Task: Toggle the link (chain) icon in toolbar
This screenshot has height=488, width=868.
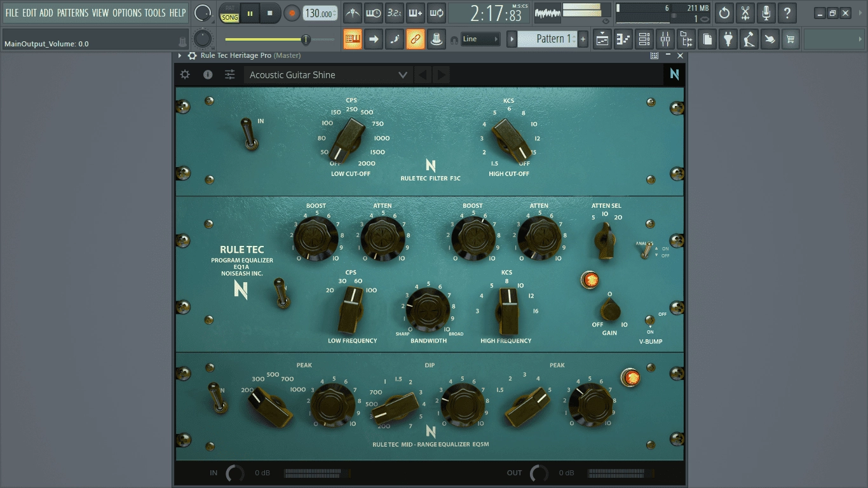Action: pyautogui.click(x=415, y=39)
